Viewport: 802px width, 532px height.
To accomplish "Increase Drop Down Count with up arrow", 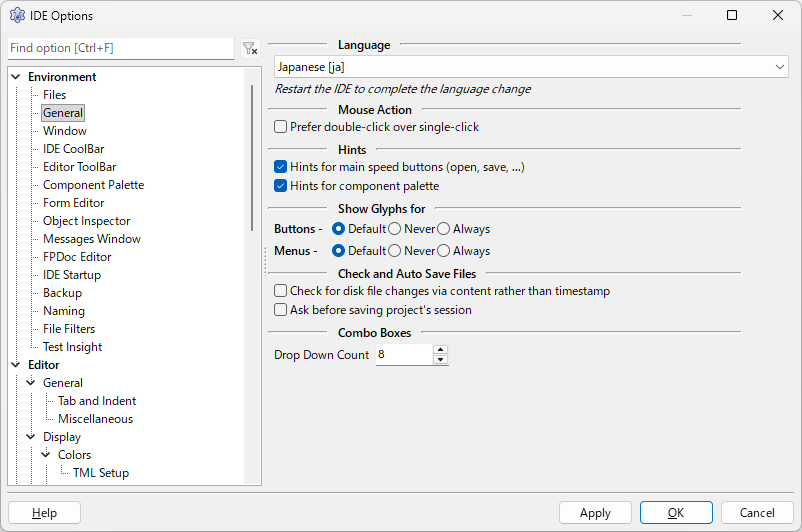I will 440,350.
